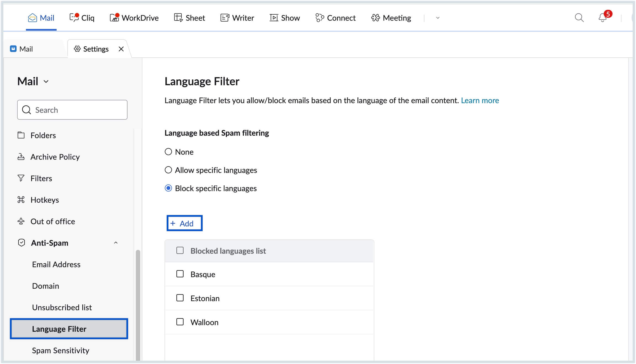The height and width of the screenshot is (364, 636).
Task: Open the Cliq chat app
Action: pos(82,18)
